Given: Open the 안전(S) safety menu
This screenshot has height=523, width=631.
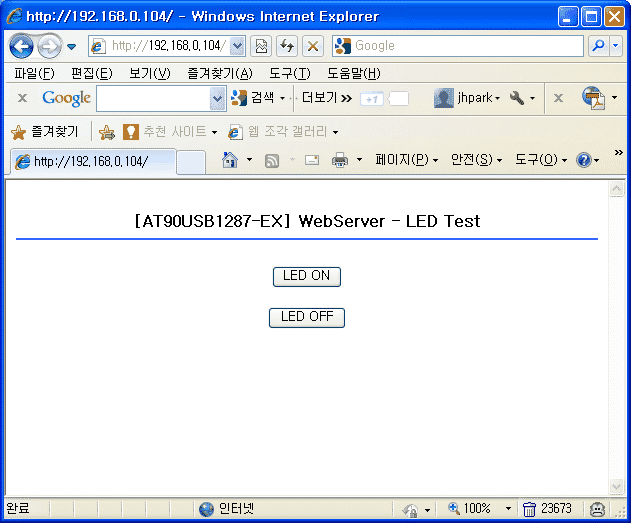Looking at the screenshot, I should click(476, 160).
